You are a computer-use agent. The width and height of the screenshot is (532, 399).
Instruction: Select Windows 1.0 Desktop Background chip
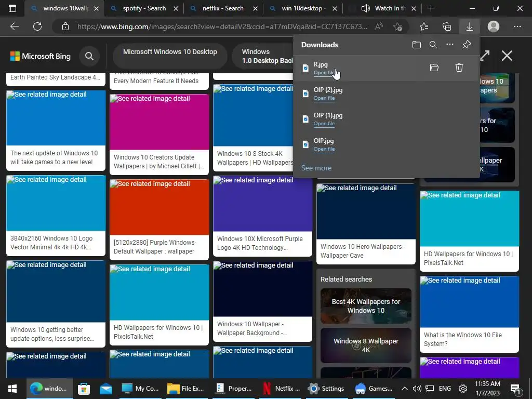point(262,56)
